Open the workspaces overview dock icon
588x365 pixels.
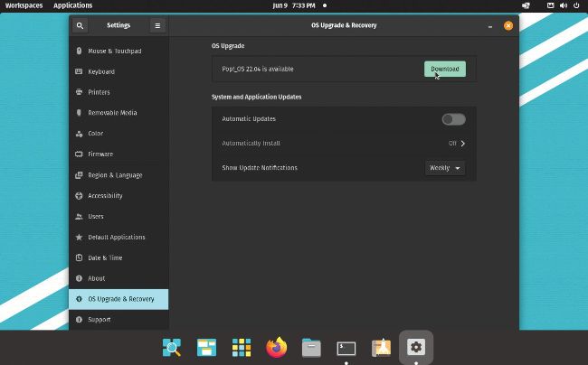tap(206, 347)
